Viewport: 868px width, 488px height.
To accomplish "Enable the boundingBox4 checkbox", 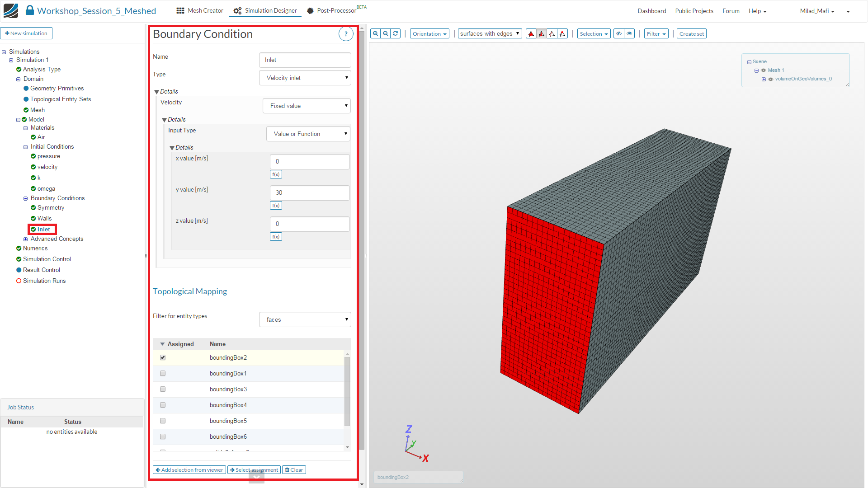I will point(163,405).
